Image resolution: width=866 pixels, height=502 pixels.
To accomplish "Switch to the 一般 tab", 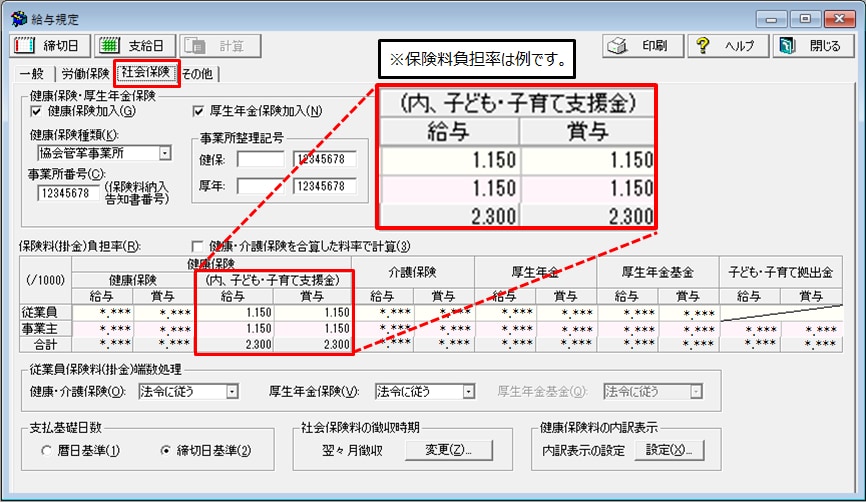I will click(x=33, y=73).
